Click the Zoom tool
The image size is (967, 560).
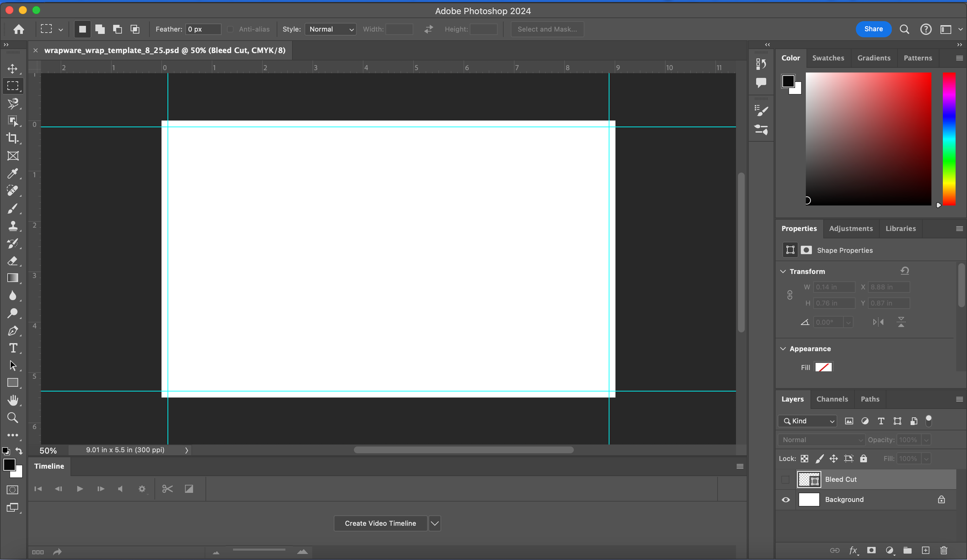pyautogui.click(x=13, y=418)
